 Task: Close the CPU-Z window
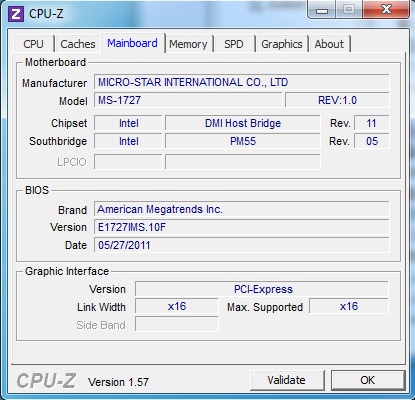point(386,9)
